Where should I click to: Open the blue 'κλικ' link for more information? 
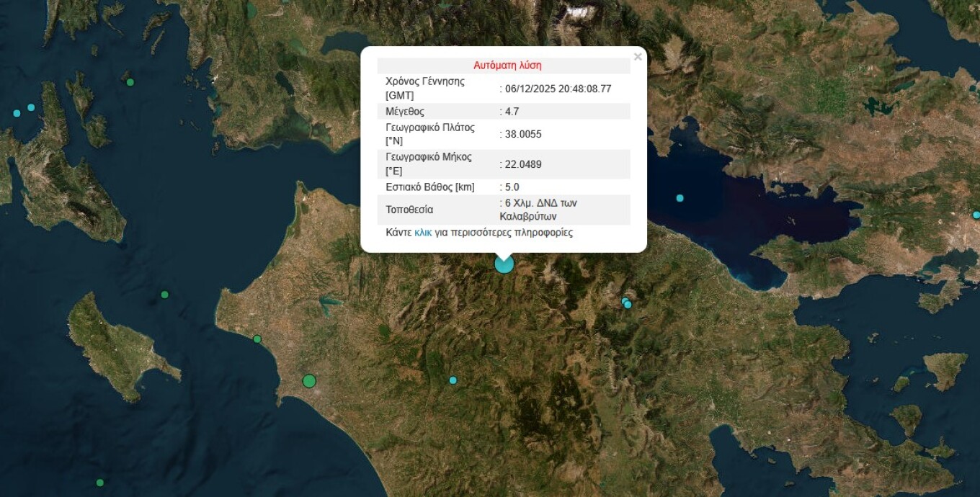pos(423,233)
